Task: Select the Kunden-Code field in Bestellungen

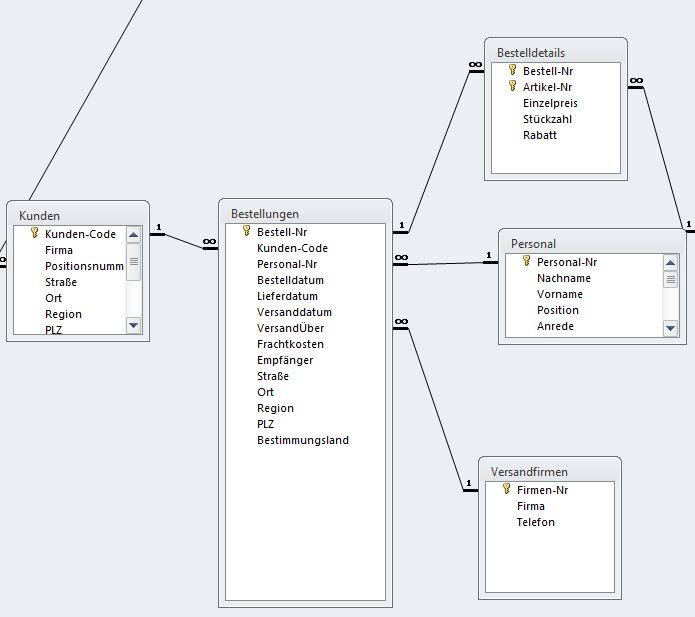Action: (292, 248)
